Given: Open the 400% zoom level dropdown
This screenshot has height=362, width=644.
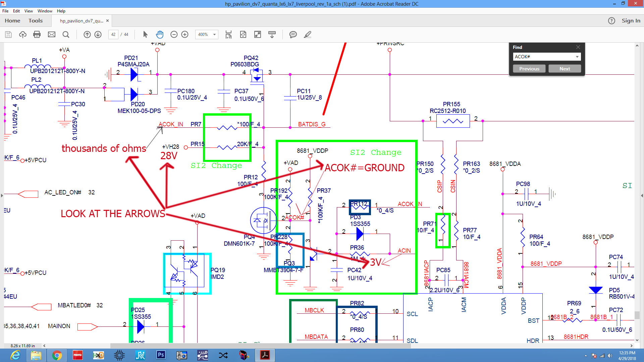Looking at the screenshot, I should 214,35.
